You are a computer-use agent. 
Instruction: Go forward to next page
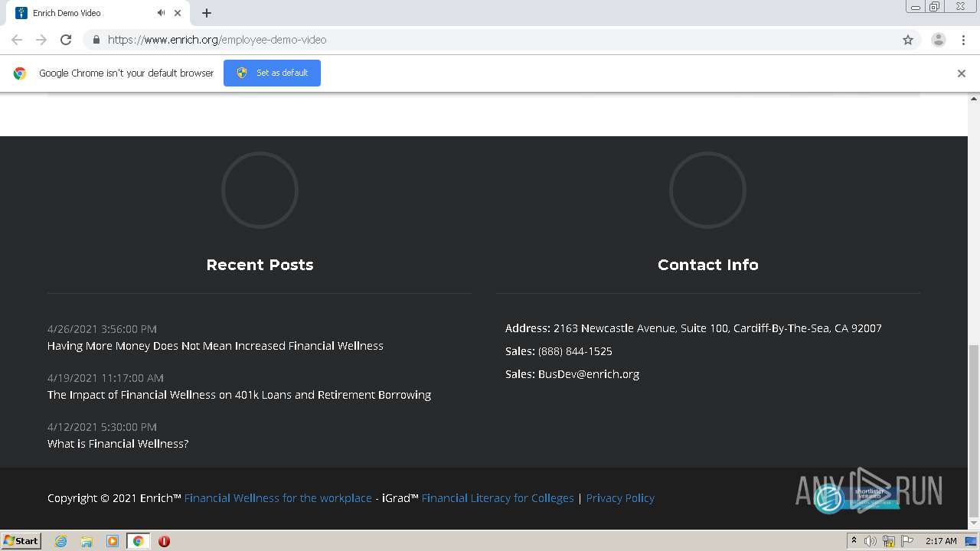click(41, 40)
